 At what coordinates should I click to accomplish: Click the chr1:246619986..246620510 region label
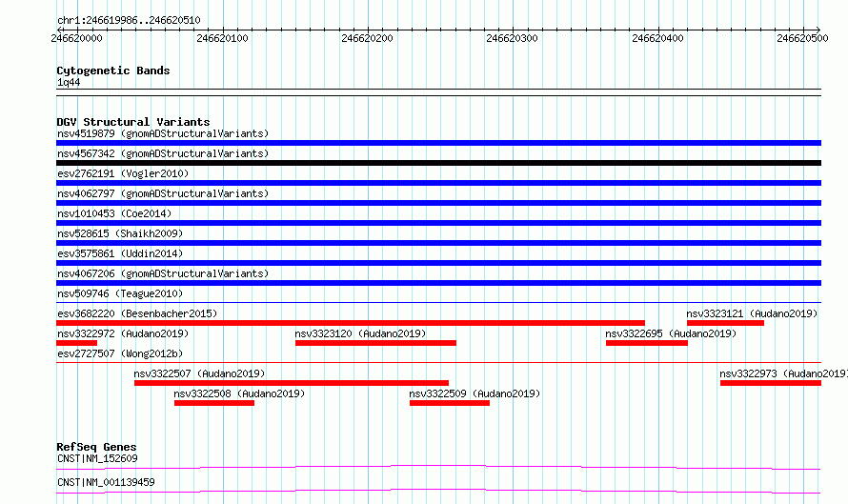[129, 21]
